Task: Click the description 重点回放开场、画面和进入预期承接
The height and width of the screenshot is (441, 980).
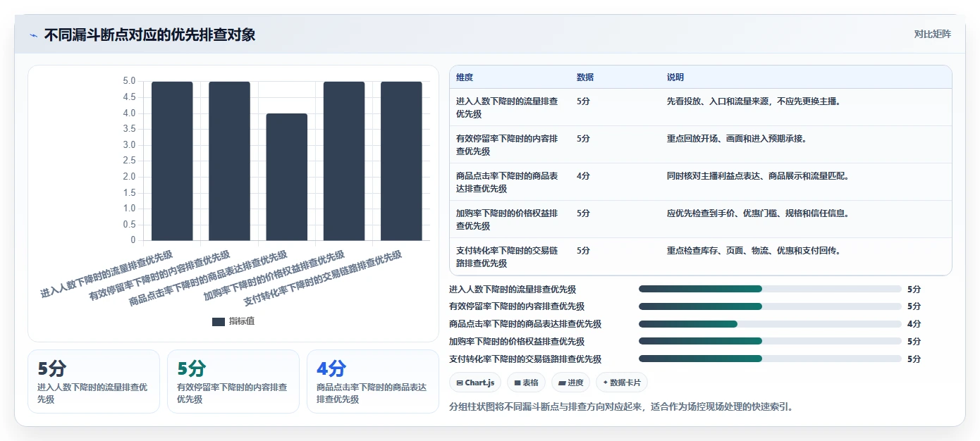Action: point(737,139)
